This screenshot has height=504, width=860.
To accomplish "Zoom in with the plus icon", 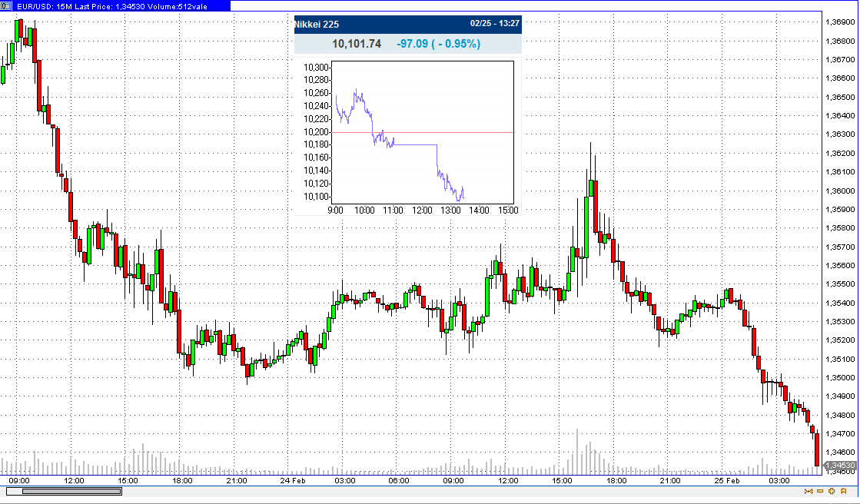I will 832,492.
